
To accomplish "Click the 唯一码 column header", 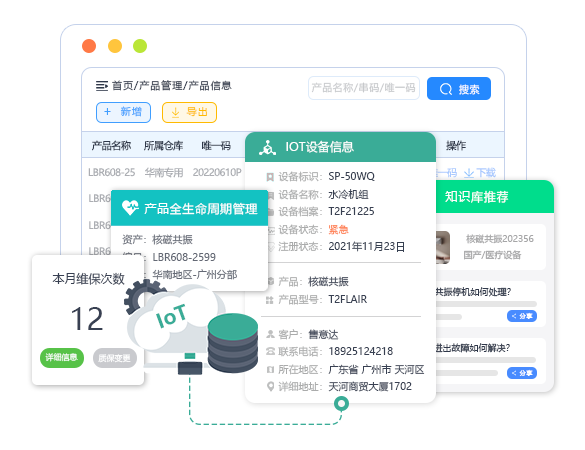I will point(216,146).
